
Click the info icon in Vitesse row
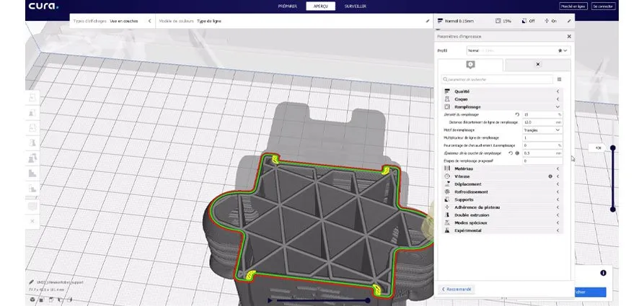pos(550,176)
